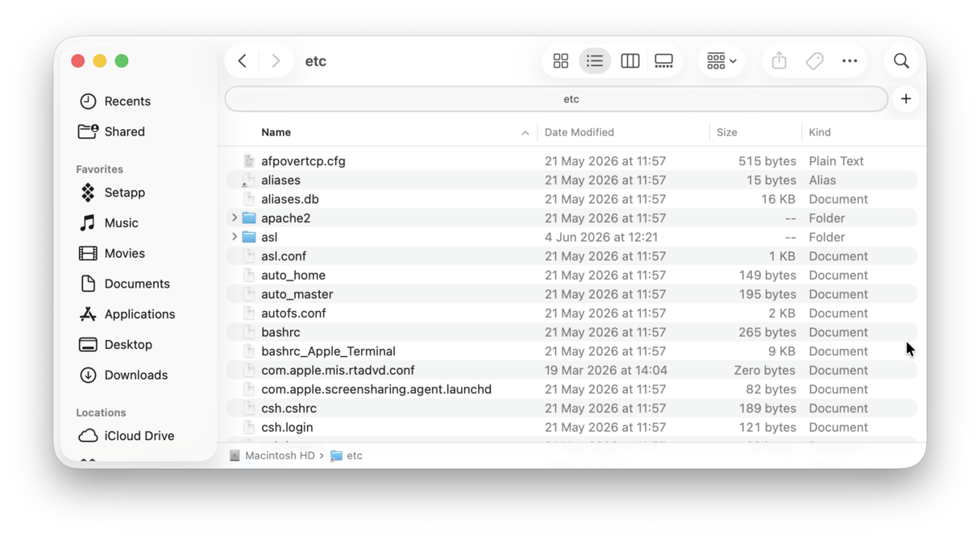Select the csh.cshrc file
This screenshot has height=539, width=980.
[x=571, y=408]
